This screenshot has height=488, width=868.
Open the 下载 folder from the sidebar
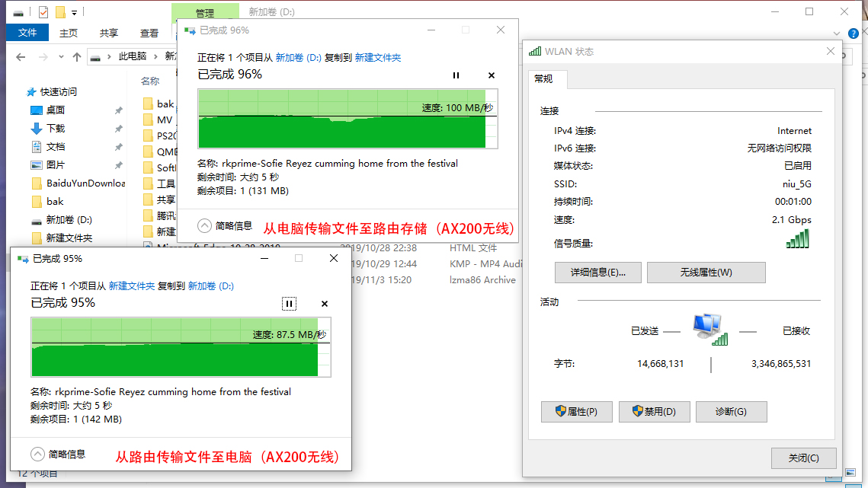pos(48,128)
